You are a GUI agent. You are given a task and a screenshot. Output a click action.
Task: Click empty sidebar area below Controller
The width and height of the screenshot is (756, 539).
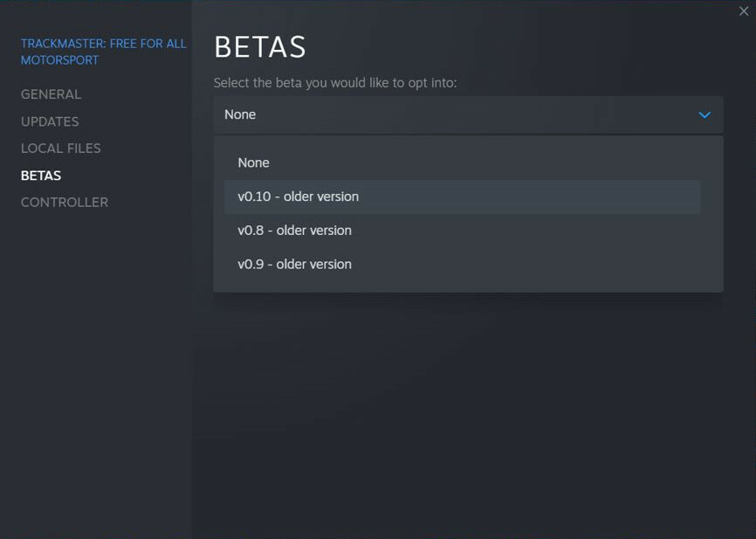[x=96, y=367]
